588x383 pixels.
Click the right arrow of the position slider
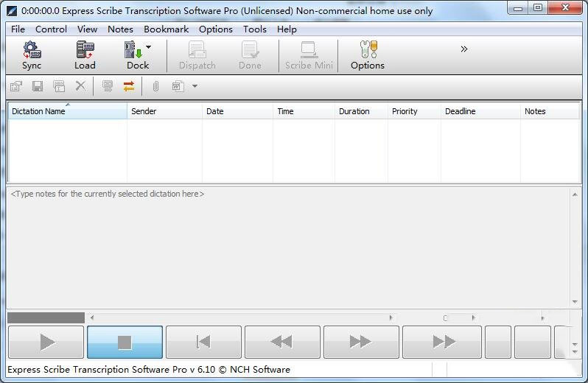[x=391, y=317]
